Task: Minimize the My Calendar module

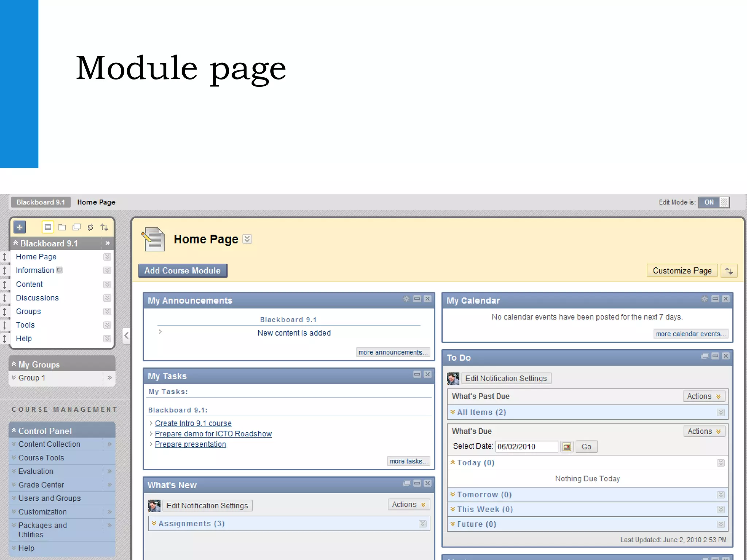Action: click(x=715, y=299)
